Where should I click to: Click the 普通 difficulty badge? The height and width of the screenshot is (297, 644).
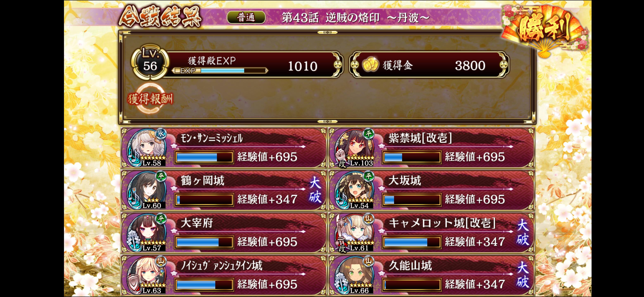coord(246,17)
